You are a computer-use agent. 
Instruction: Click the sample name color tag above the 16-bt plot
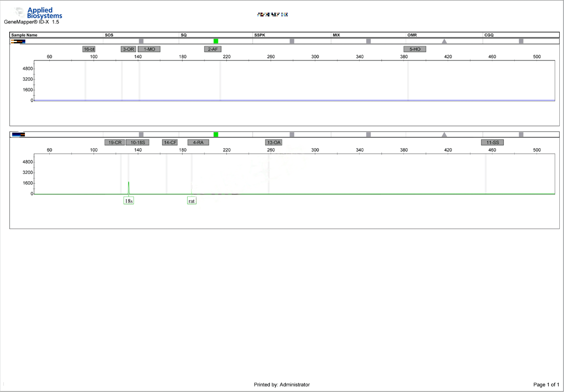(18, 41)
